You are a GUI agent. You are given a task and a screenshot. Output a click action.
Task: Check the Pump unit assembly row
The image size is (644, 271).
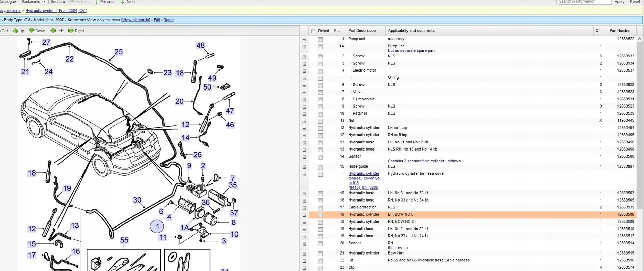[320, 39]
